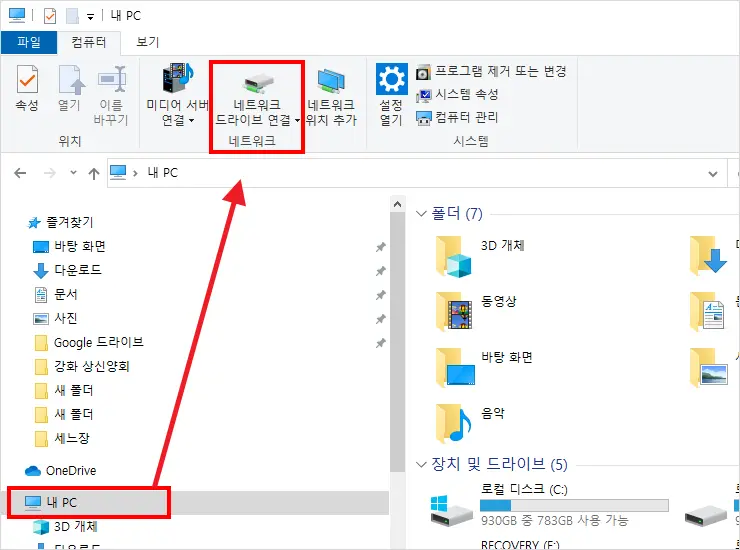Click pin icon beside 문서
740x550 pixels.
point(380,295)
